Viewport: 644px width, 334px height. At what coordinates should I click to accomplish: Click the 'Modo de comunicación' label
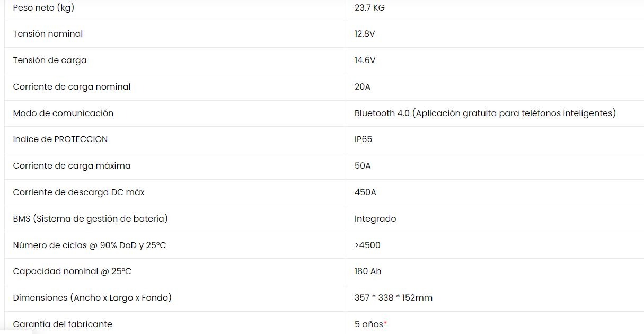pyautogui.click(x=63, y=113)
